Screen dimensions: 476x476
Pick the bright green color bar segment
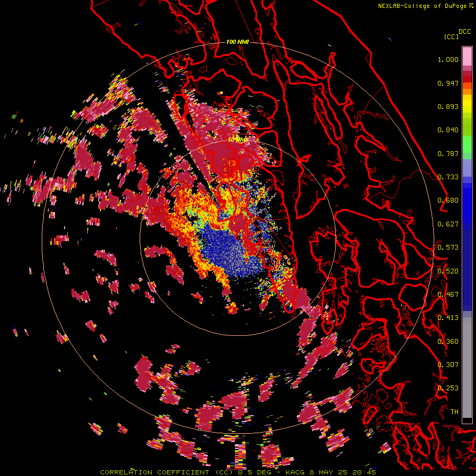[x=467, y=144]
